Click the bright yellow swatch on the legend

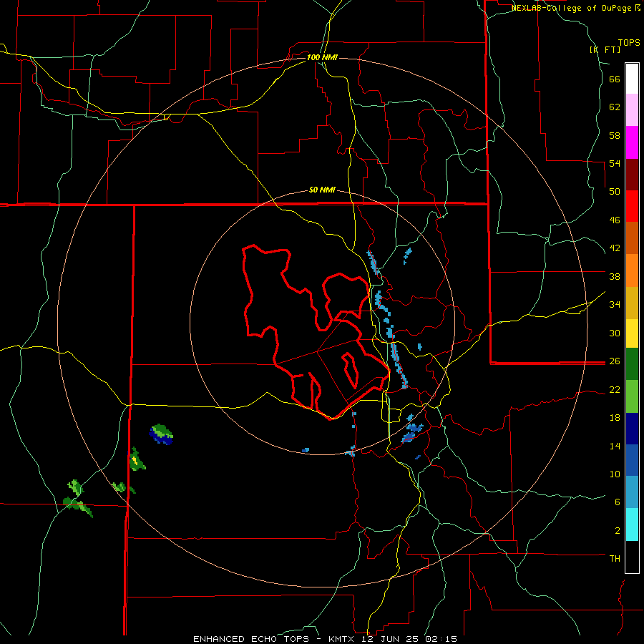(632, 333)
